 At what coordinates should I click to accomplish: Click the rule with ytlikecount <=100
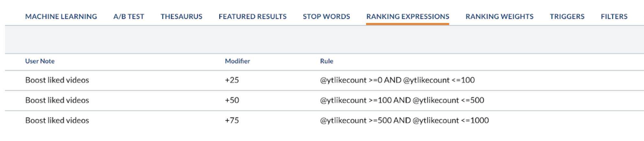click(x=397, y=80)
